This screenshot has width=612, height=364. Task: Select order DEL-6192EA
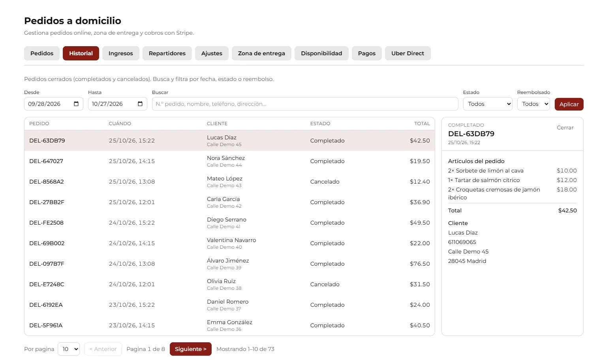pyautogui.click(x=229, y=305)
